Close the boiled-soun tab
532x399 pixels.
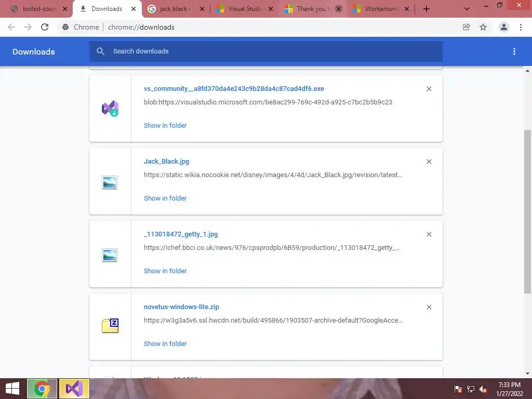coord(65,9)
